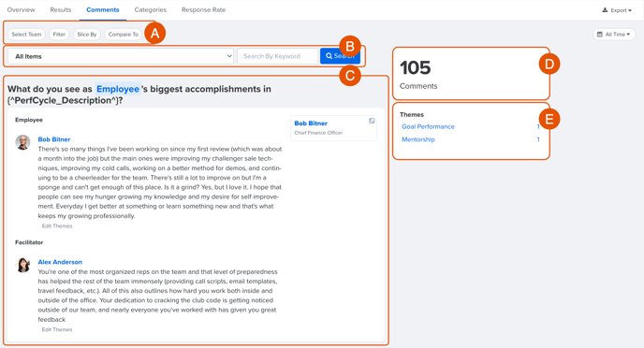The height and width of the screenshot is (348, 644).
Task: Open the Categories tab
Action: [x=151, y=9]
